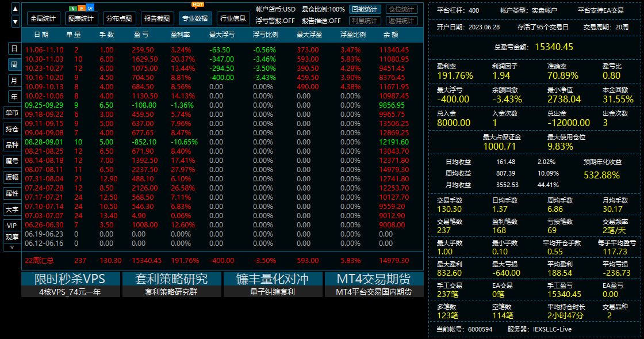Click the 平台杠杆 400 text

click(458, 10)
